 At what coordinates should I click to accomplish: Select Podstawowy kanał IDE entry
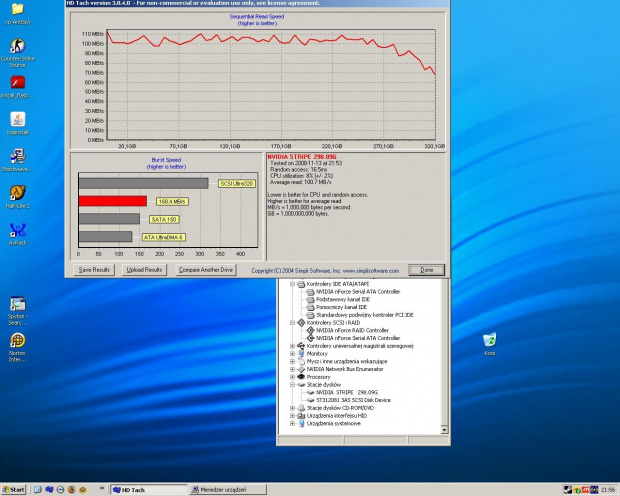(x=343, y=299)
